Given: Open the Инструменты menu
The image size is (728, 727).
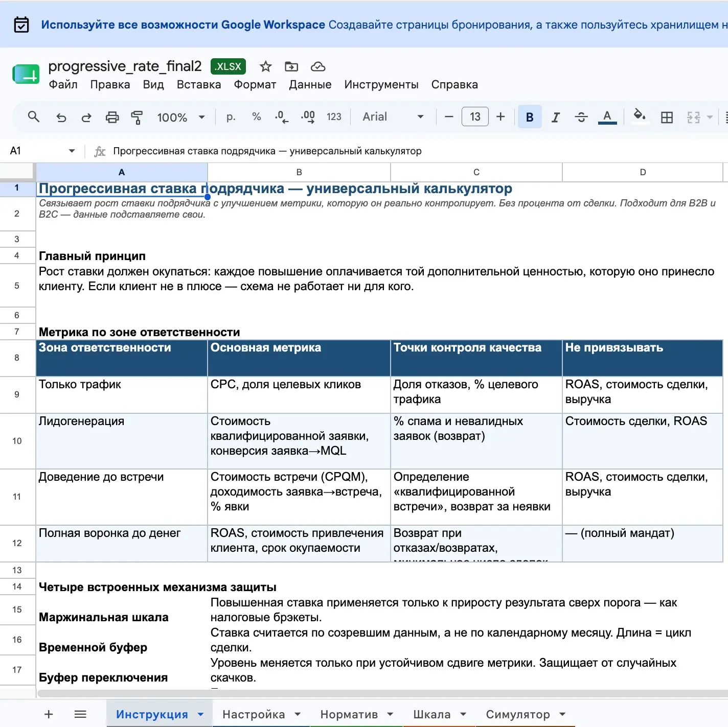Looking at the screenshot, I should [x=381, y=85].
